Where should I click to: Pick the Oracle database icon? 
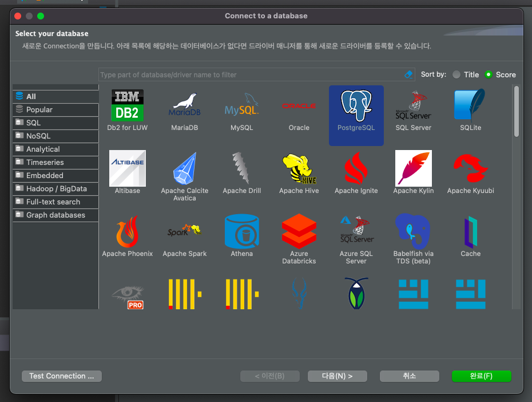[299, 106]
